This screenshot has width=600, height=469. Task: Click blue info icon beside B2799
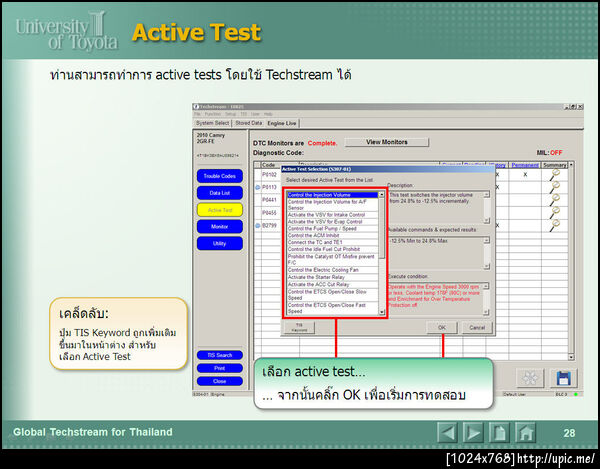[x=258, y=226]
